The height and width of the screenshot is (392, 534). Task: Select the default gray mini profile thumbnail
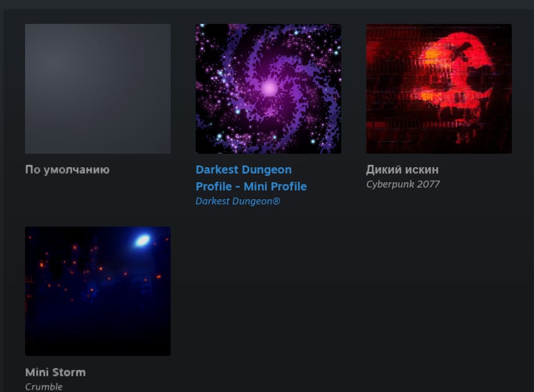coord(98,89)
